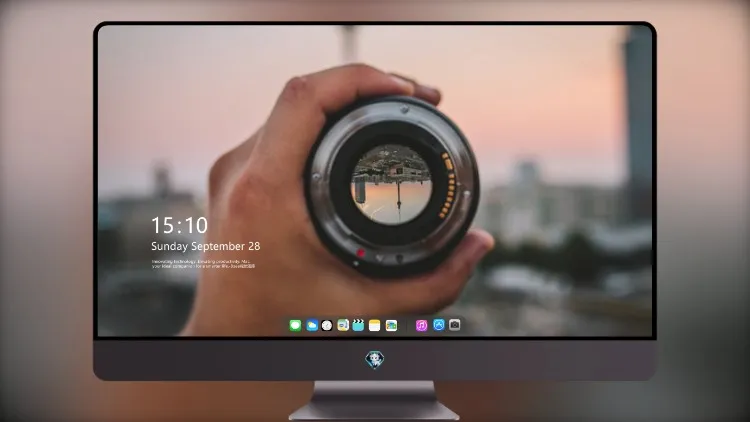Screen dimensions: 750x422
Task: Open the Weather app in dock
Action: pyautogui.click(x=312, y=325)
